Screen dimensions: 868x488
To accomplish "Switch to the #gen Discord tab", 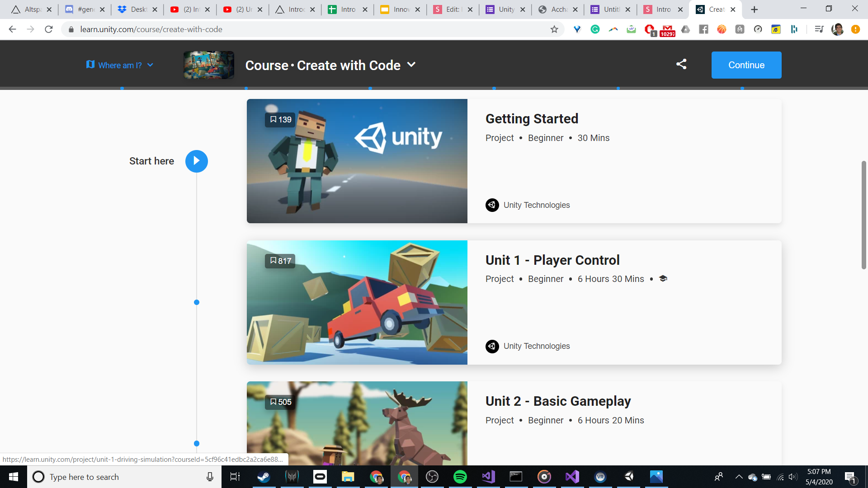I will (85, 9).
